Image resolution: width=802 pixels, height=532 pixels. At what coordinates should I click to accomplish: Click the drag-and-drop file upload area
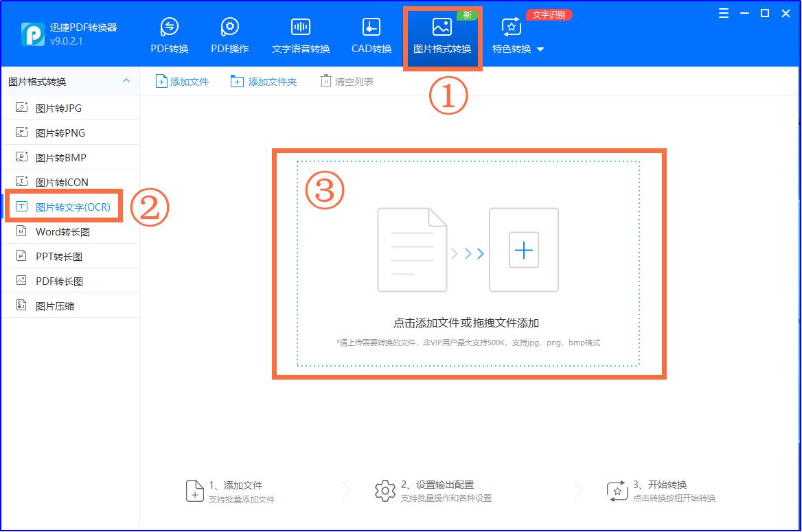click(x=469, y=264)
